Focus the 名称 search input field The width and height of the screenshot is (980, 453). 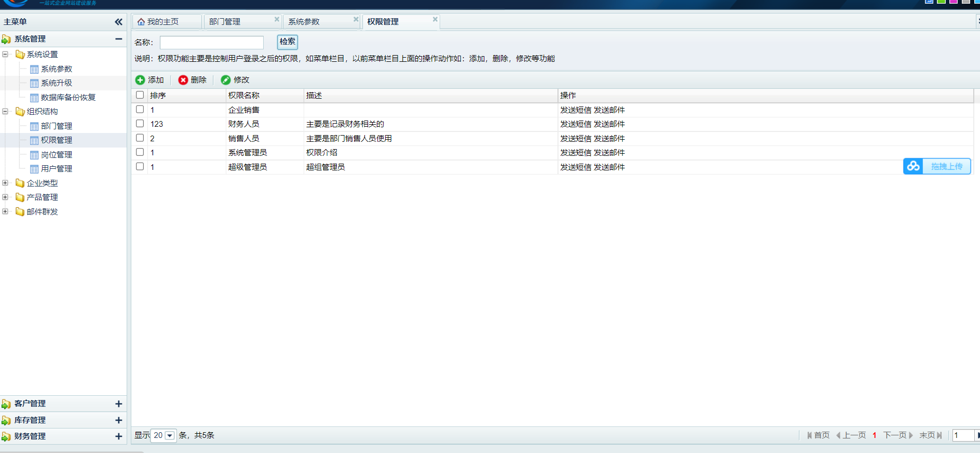pos(212,42)
